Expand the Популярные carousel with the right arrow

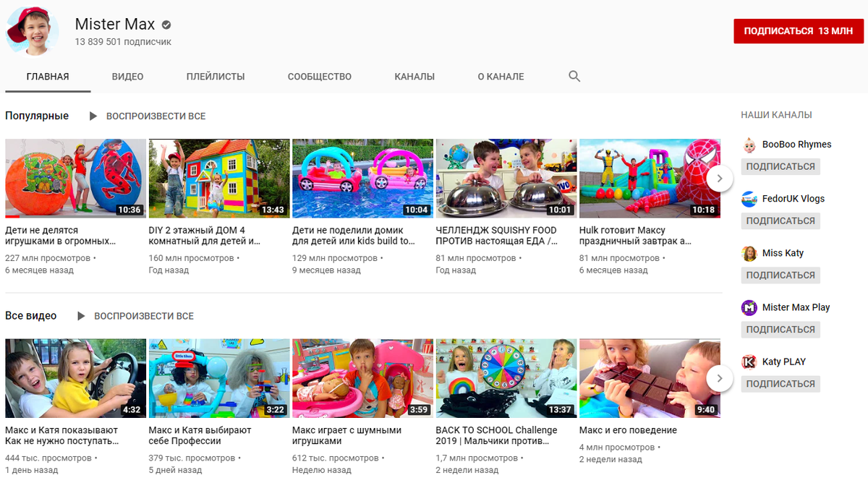[x=719, y=179]
